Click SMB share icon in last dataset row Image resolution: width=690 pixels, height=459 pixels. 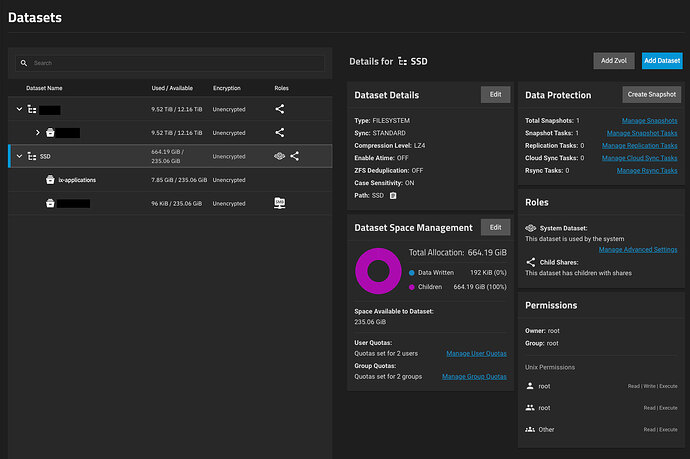click(x=279, y=203)
